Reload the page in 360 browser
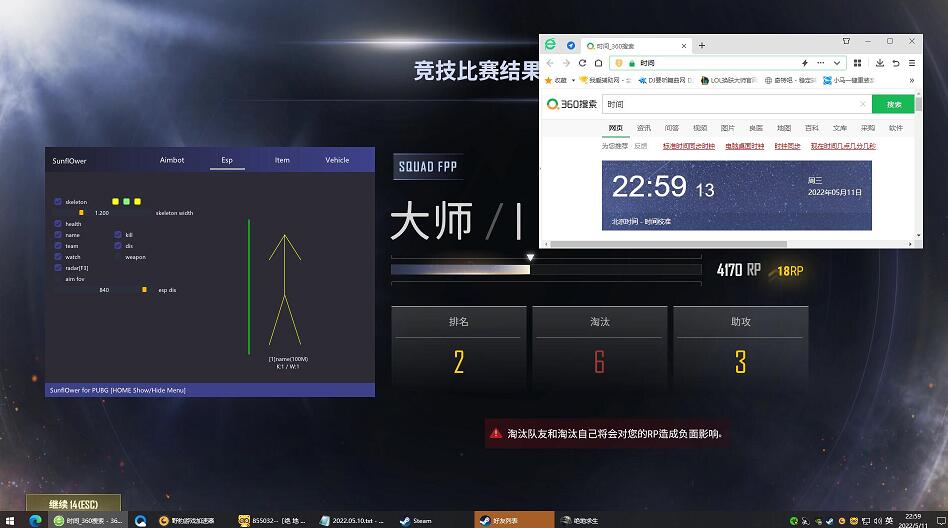 pyautogui.click(x=582, y=63)
